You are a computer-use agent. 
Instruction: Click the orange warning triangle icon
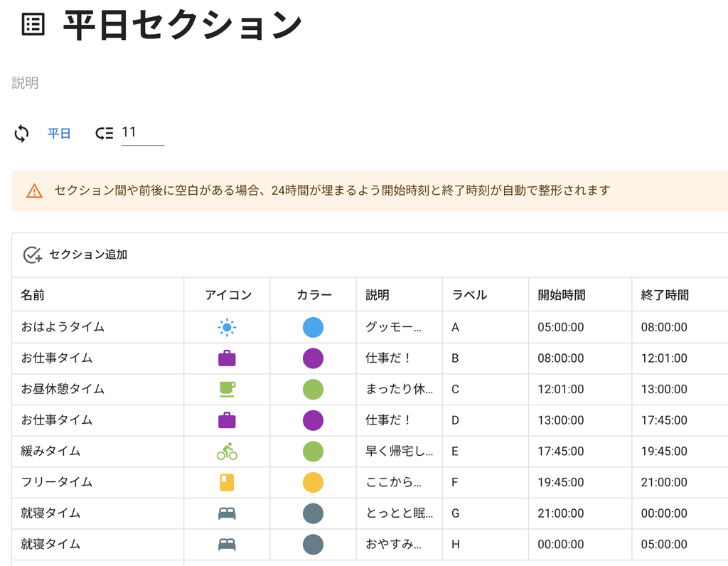pyautogui.click(x=34, y=191)
